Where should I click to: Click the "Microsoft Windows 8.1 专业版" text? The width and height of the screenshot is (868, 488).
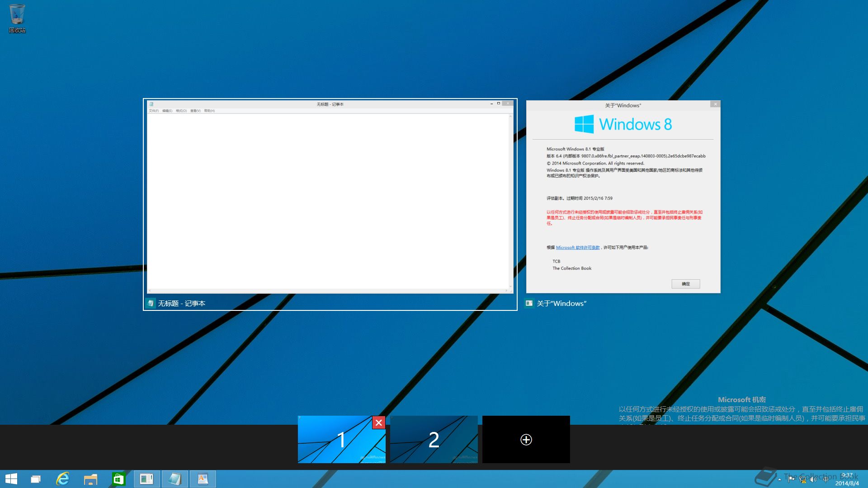click(576, 149)
